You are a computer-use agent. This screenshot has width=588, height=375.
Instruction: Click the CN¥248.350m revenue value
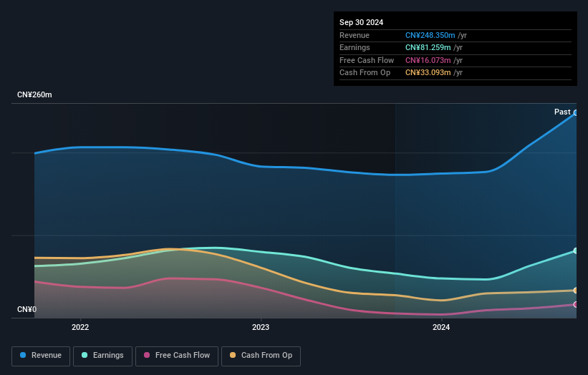click(x=430, y=35)
